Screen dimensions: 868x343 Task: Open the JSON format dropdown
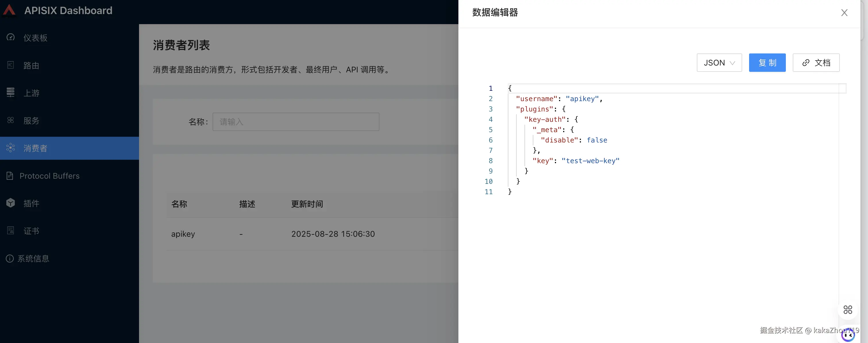[x=720, y=63]
